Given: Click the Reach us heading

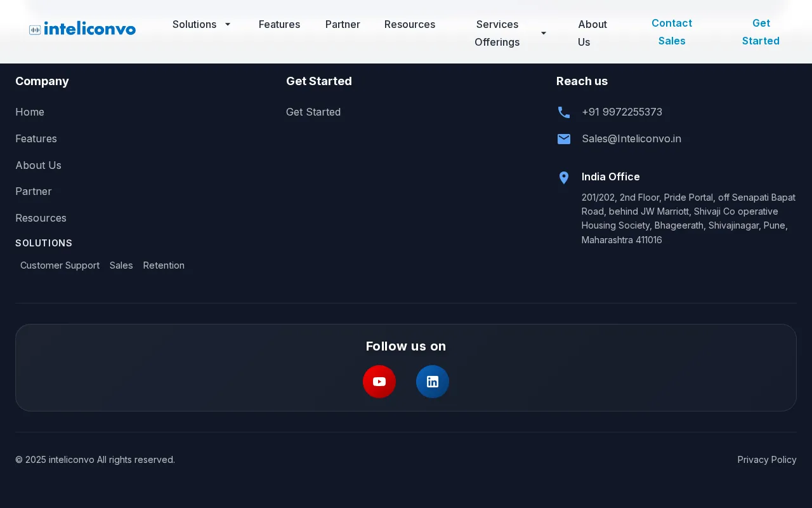Looking at the screenshot, I should tap(582, 81).
